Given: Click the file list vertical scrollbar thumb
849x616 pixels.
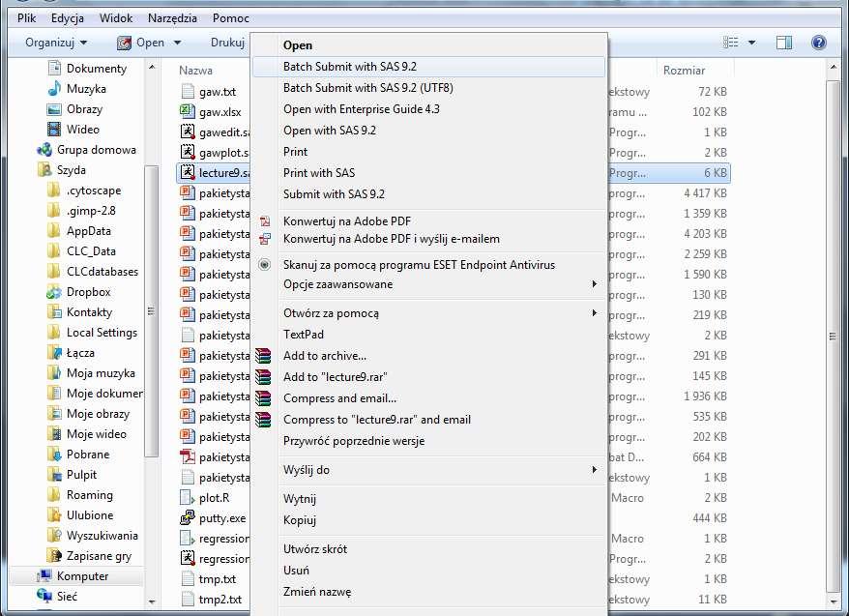Looking at the screenshot, I should point(833,336).
